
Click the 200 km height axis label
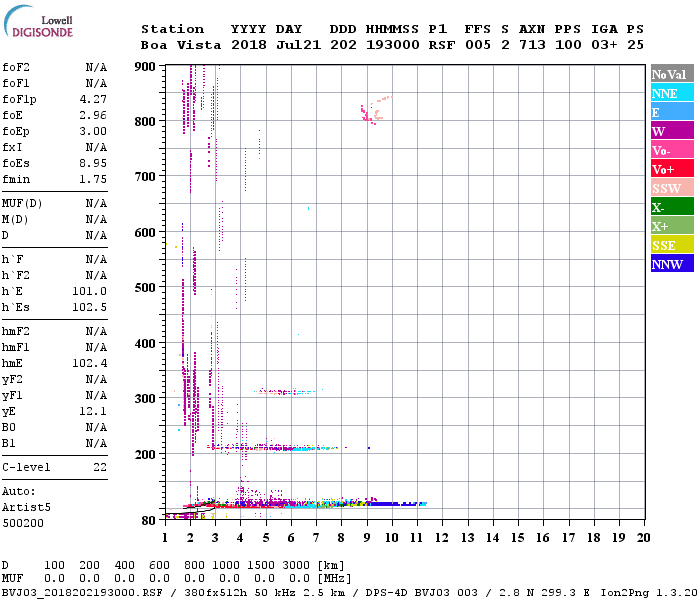[x=145, y=455]
